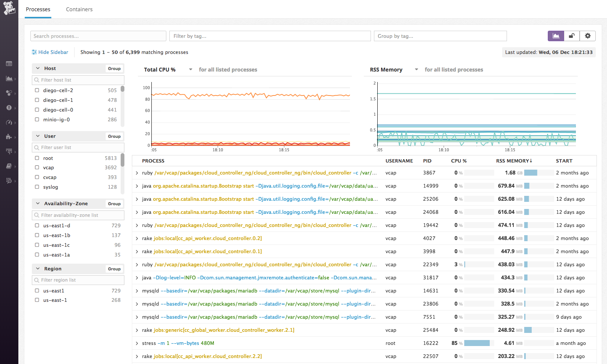This screenshot has width=607, height=364.
Task: Collapse the Host filter section
Action: point(38,68)
